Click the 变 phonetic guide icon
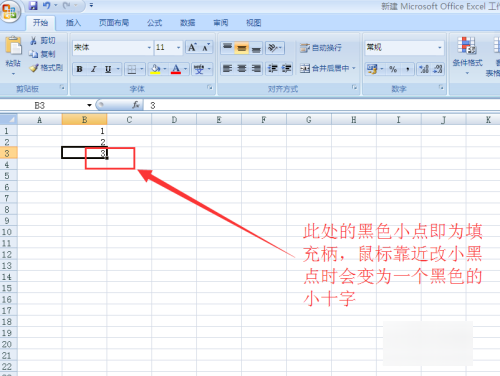Viewport: 500px width, 376px height. tap(199, 69)
